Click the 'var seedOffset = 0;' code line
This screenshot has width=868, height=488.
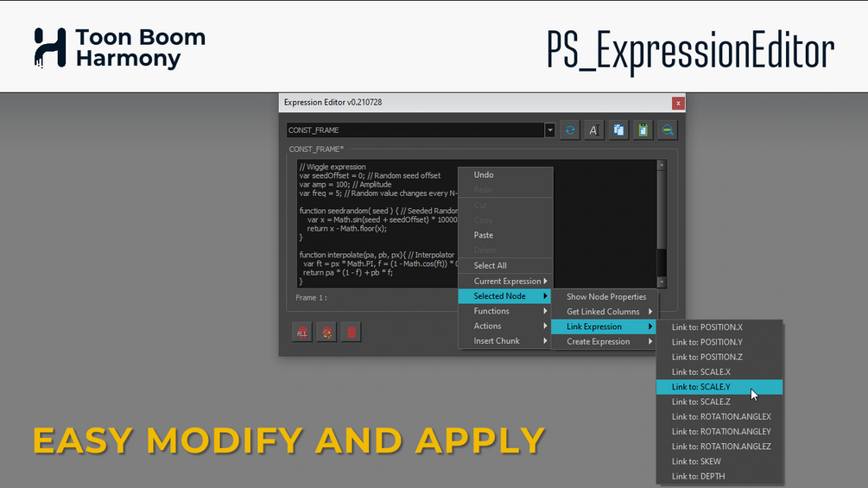[370, 175]
